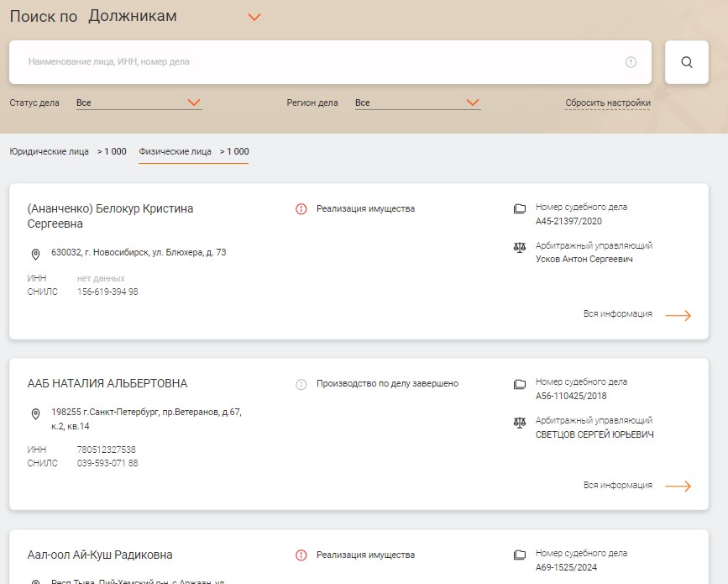Click orange arrow in Белокур card
Screen dimensions: 728x584
pos(678,315)
